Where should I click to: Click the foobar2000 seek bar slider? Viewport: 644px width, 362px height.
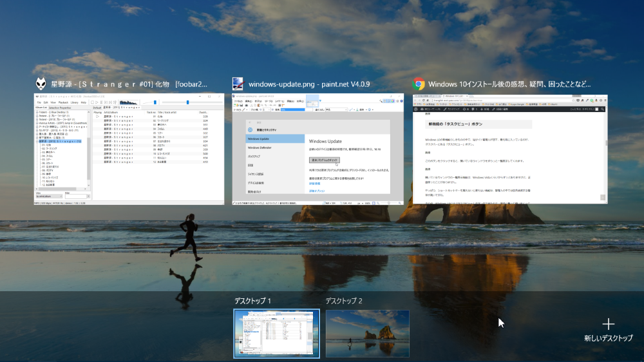click(x=187, y=102)
